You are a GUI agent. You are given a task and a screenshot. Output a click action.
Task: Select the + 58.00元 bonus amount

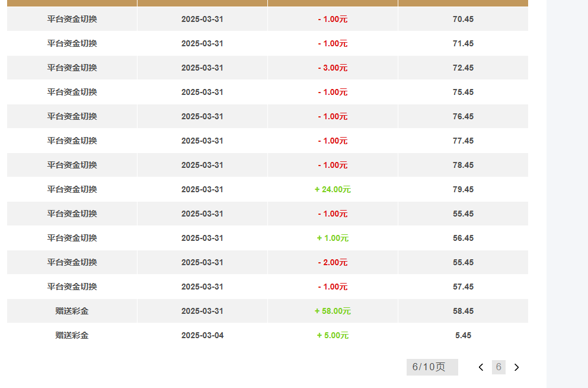[333, 311]
